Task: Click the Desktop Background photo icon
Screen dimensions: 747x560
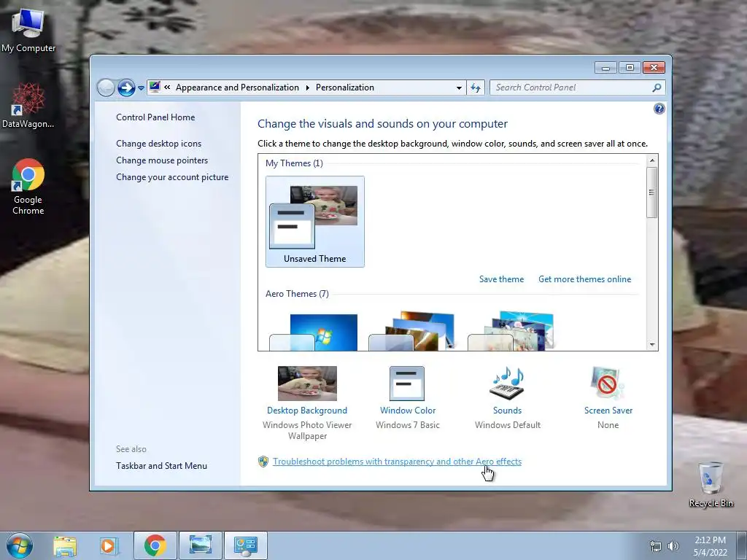Action: (x=307, y=384)
